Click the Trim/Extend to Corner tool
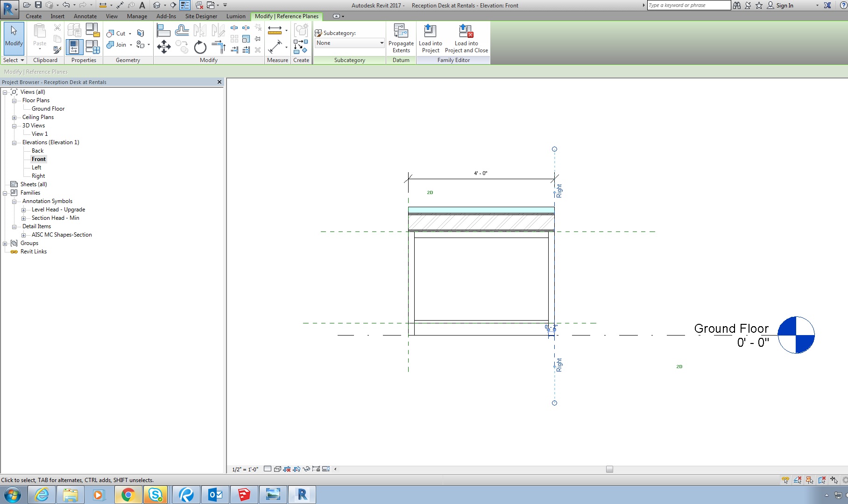The height and width of the screenshot is (504, 848). click(x=218, y=47)
